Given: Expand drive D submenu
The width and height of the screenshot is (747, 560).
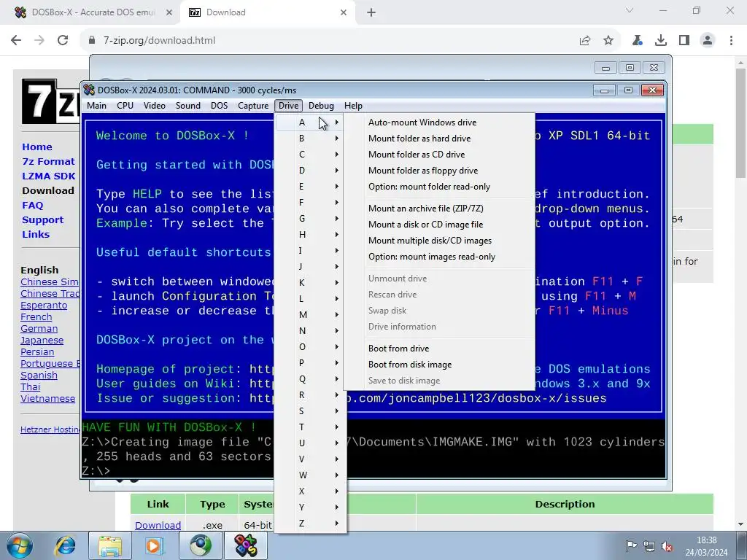Looking at the screenshot, I should (311, 171).
